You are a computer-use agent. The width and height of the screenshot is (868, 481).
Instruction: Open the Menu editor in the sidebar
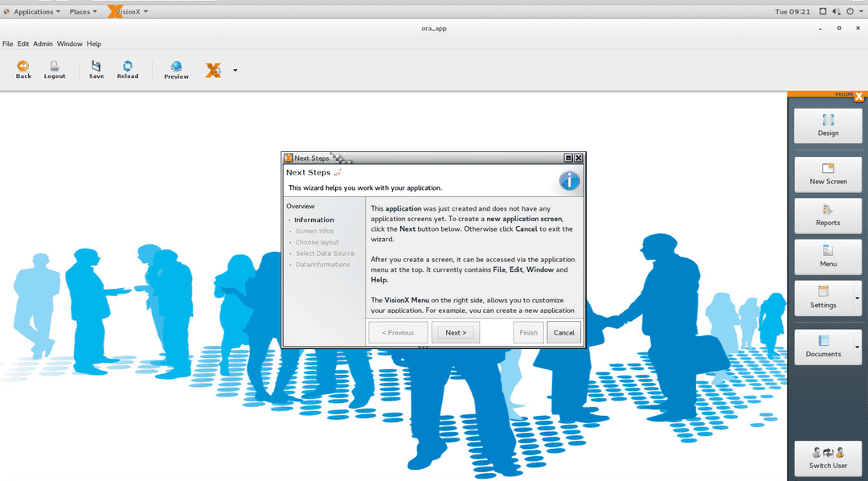828,257
